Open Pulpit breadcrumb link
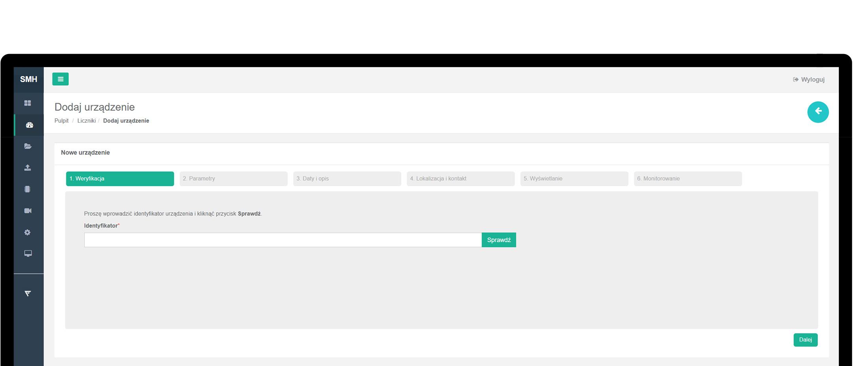 pyautogui.click(x=62, y=121)
